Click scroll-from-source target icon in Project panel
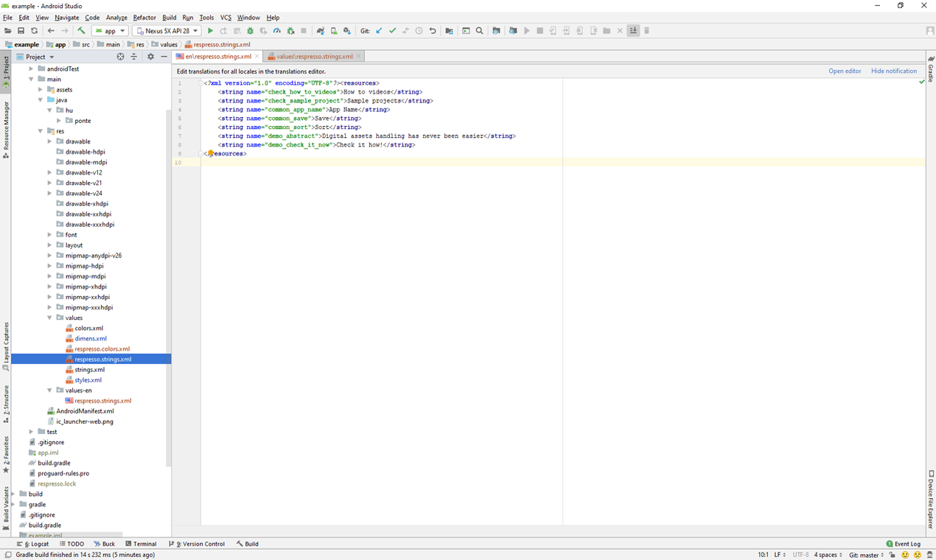Viewport: 936px width, 560px height. click(x=120, y=57)
